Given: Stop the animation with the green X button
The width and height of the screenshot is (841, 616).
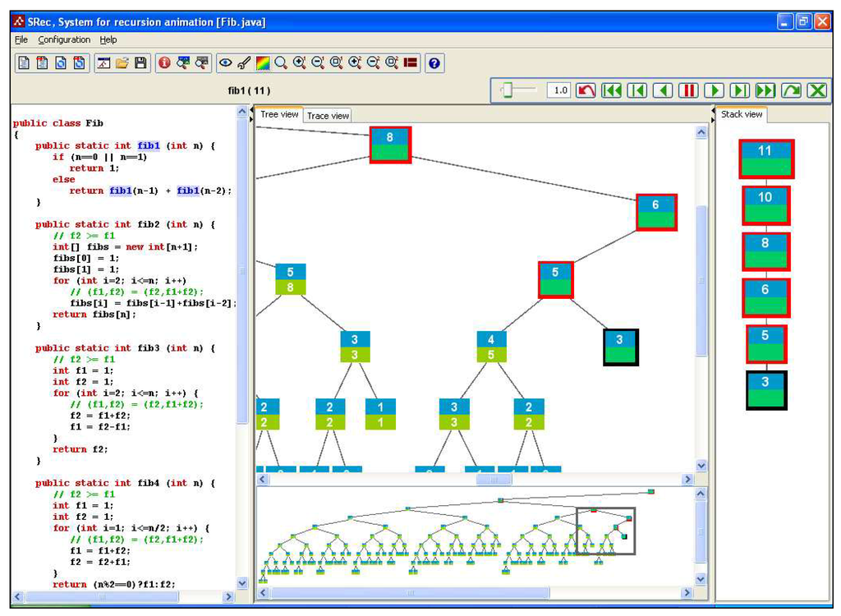Looking at the screenshot, I should click(817, 90).
